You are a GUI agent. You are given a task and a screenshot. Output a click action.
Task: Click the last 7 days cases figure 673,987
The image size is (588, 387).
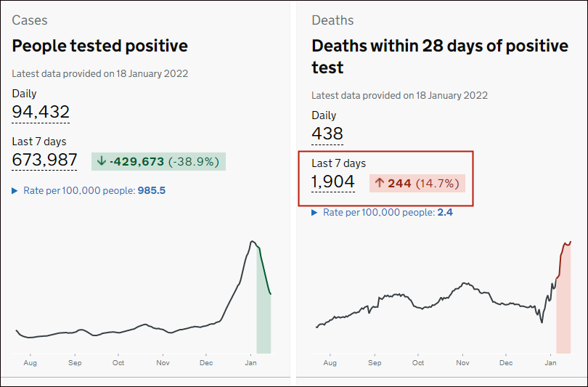tap(44, 160)
